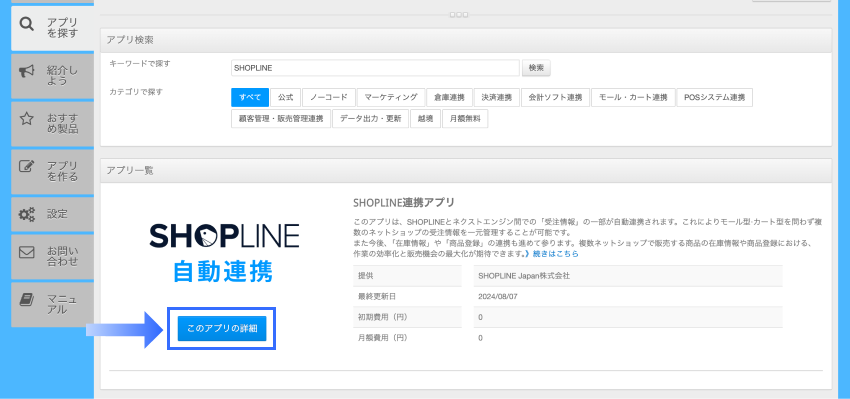The image size is (850, 399).
Task: Open the アプリを作る sidebar label
Action: (63, 171)
